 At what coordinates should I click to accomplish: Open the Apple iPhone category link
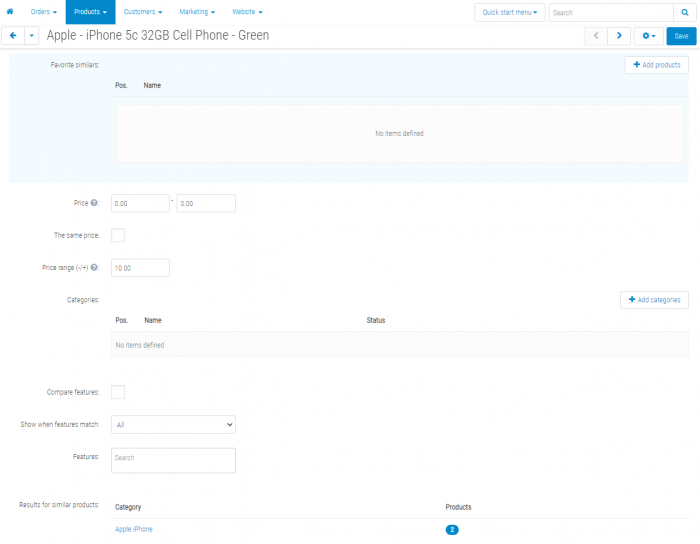(x=134, y=529)
